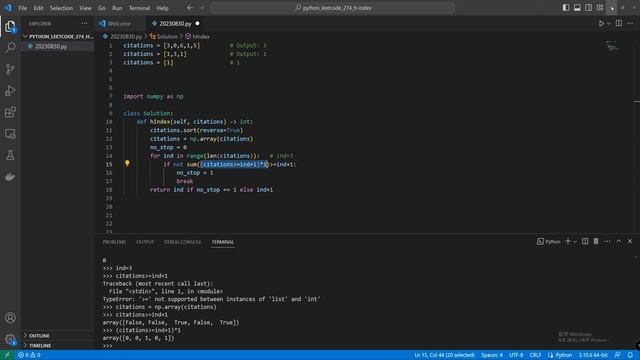640x360 pixels.
Task: Click the lightbulb code action on line 15
Action: pyautogui.click(x=127, y=164)
